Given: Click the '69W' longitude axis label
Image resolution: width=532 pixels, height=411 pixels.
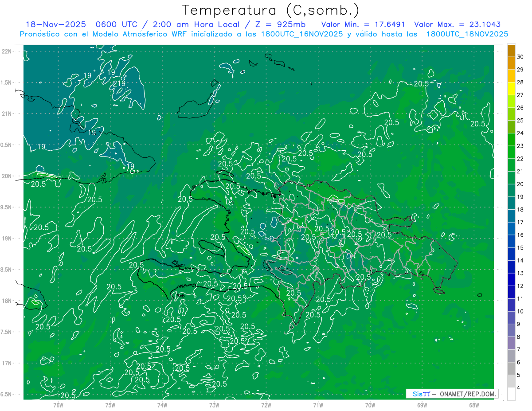Looking at the screenshot, I should point(422,405).
